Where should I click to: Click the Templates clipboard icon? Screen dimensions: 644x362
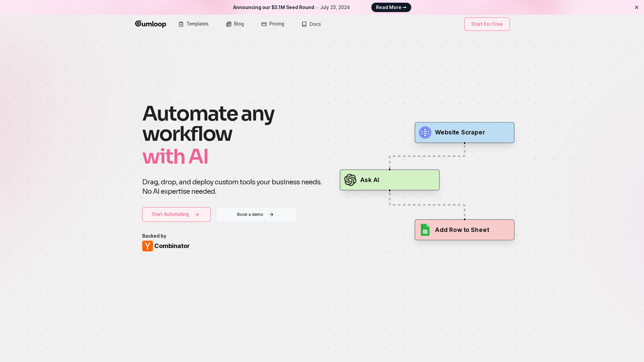tap(181, 24)
